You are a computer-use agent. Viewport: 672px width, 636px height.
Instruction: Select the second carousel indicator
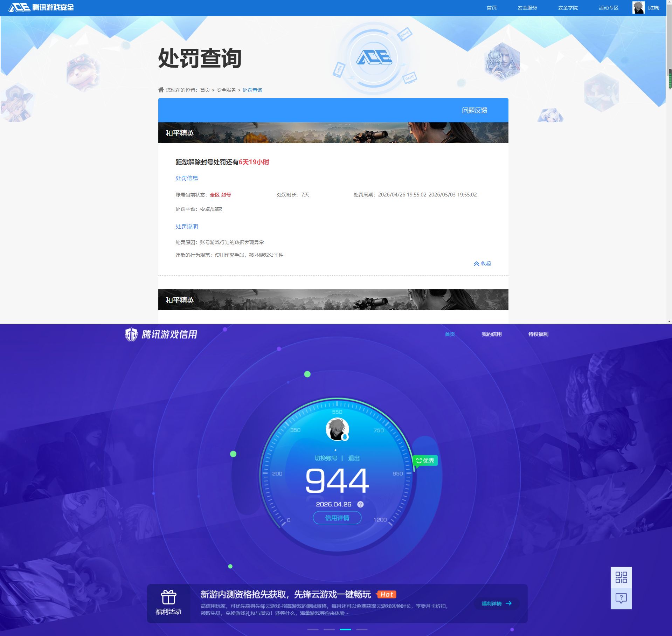click(329, 629)
